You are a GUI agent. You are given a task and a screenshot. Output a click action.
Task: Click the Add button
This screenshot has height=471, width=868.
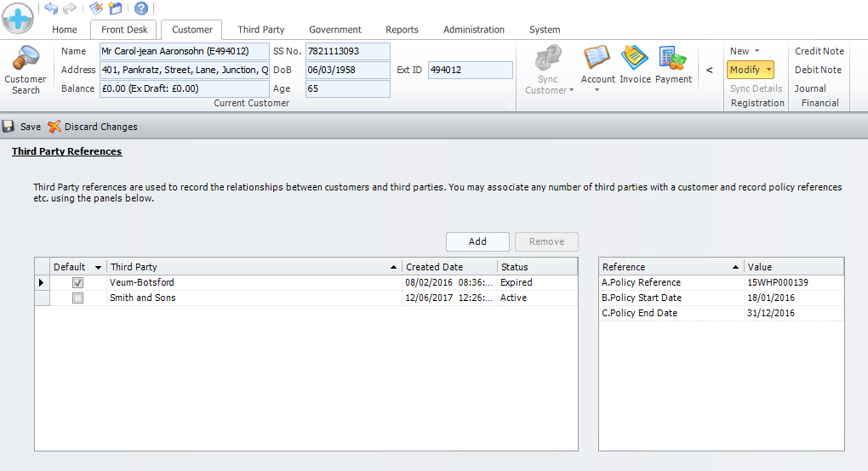(x=477, y=241)
